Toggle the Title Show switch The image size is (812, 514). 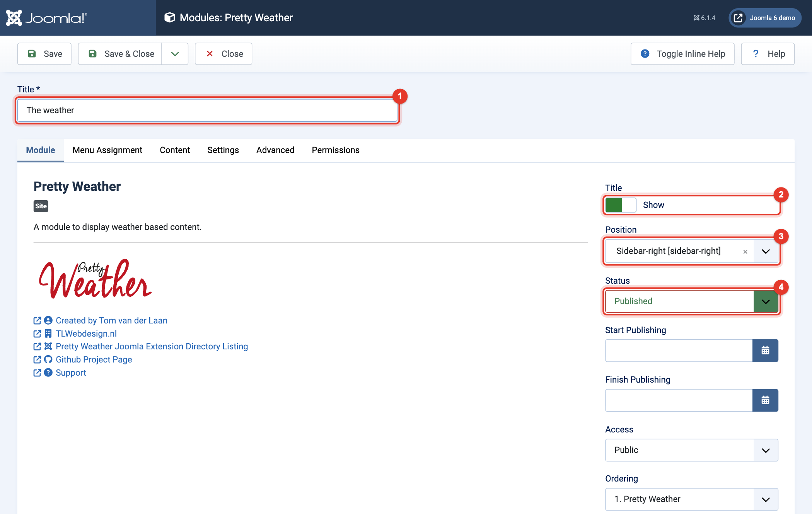click(x=621, y=205)
